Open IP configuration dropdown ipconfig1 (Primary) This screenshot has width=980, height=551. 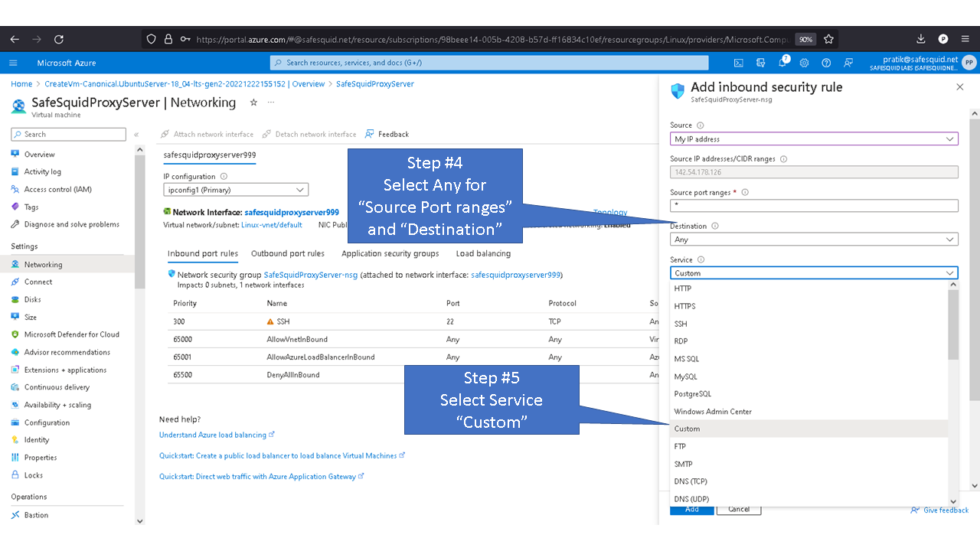tap(236, 190)
